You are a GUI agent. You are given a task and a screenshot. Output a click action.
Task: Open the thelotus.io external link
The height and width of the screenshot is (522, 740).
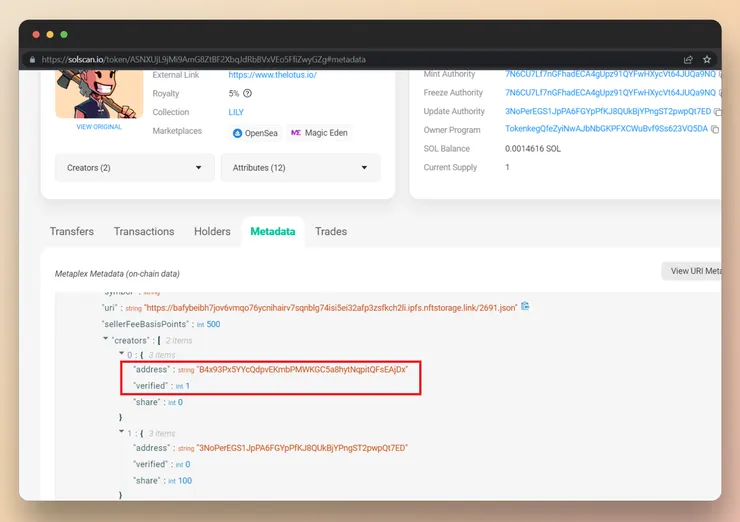pos(272,75)
